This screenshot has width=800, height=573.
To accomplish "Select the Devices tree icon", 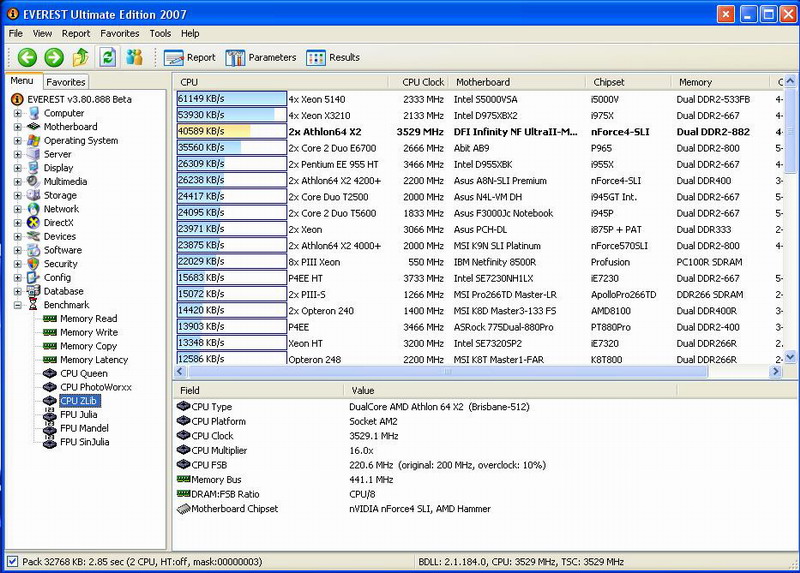I will click(34, 236).
